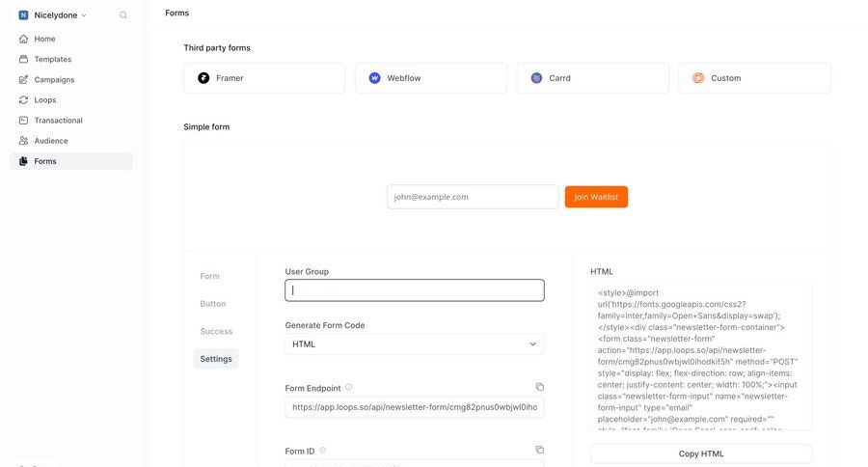Click the Copy HTML button
Image resolution: width=868 pixels, height=467 pixels.
(x=701, y=453)
